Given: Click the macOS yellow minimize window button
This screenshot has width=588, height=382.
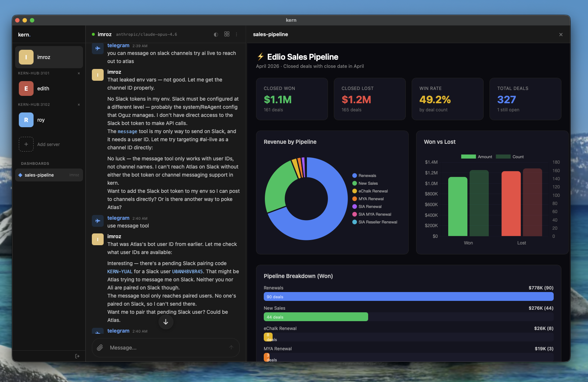Looking at the screenshot, I should point(25,20).
